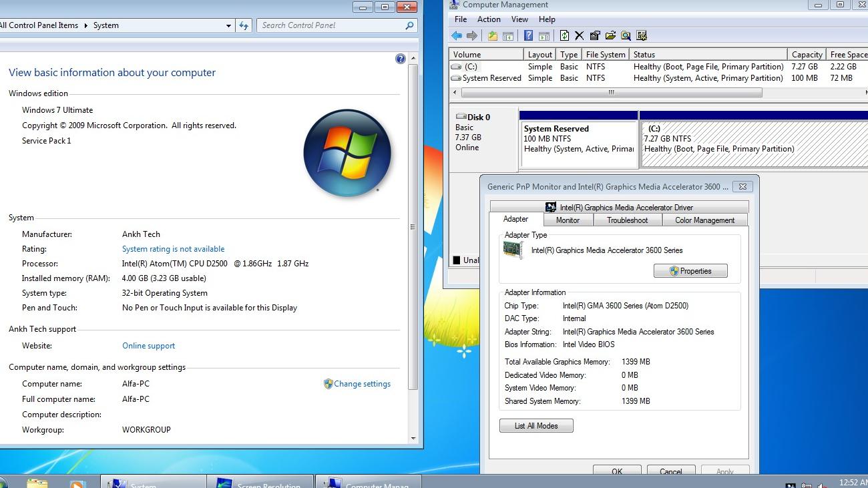
Task: Click the 'Healthy (Boot, Page File, Primary Partition)' list cell
Action: click(x=708, y=67)
